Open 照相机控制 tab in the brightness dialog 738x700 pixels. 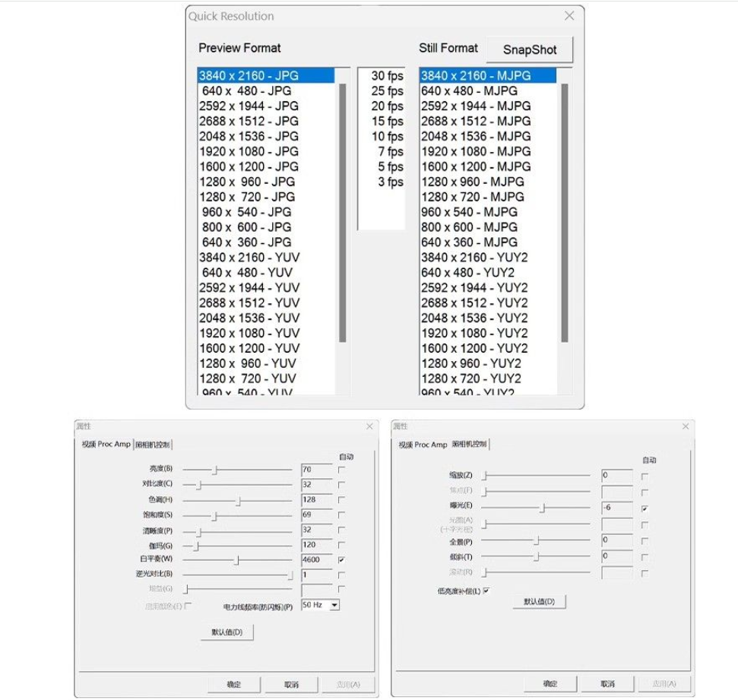coord(153,445)
